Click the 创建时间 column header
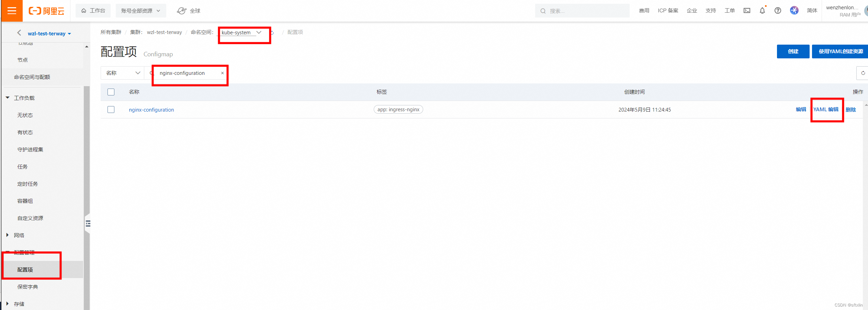 pyautogui.click(x=634, y=92)
